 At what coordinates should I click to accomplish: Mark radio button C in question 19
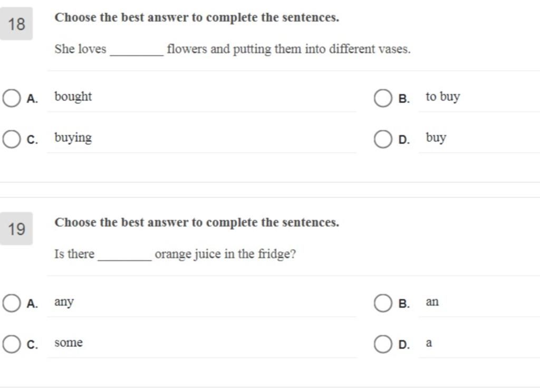point(11,345)
